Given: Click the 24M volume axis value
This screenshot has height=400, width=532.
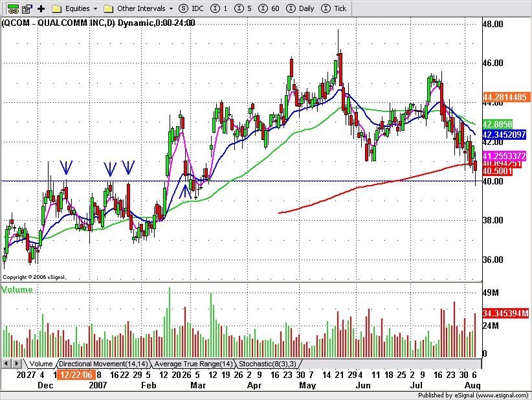Looking at the screenshot, I should 491,326.
